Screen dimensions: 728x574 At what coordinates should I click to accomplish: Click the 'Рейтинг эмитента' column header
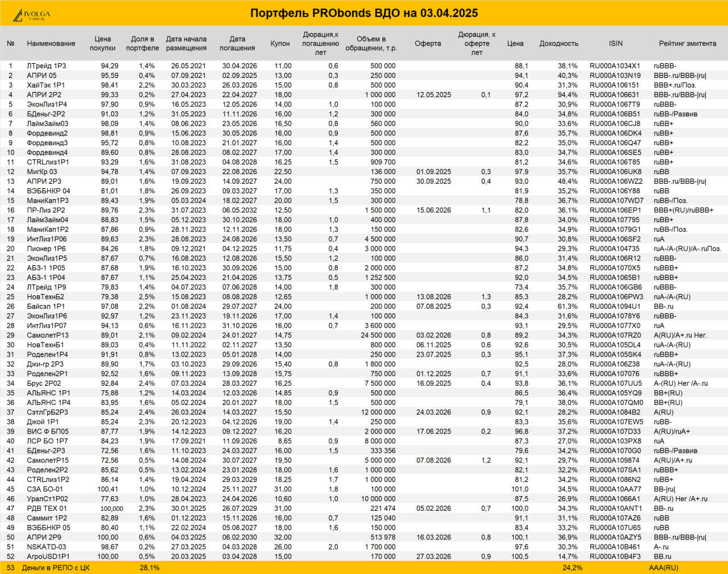pyautogui.click(x=688, y=43)
